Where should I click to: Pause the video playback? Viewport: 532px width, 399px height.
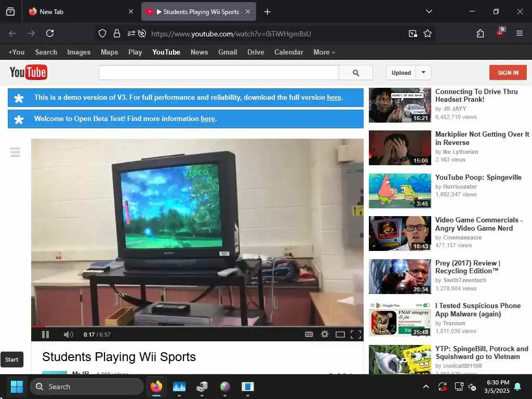click(x=45, y=335)
